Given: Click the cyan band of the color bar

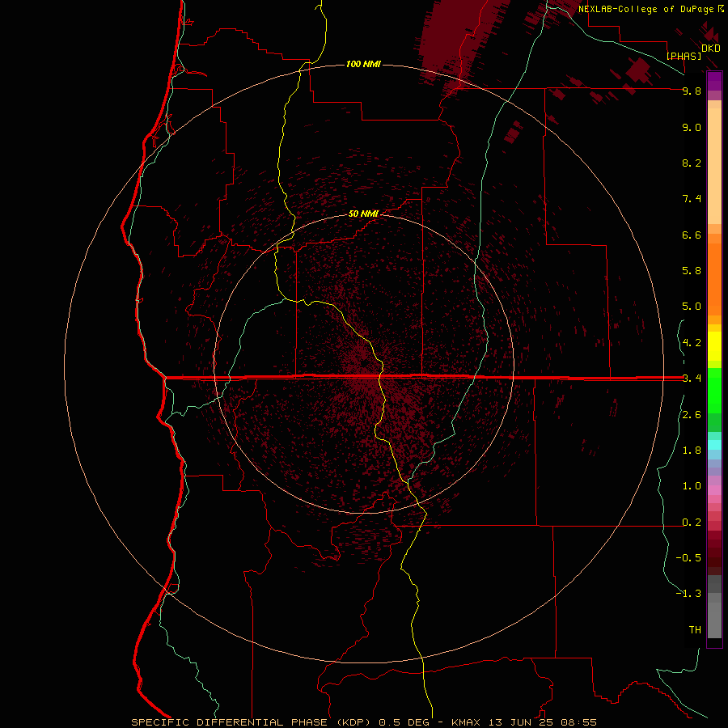Looking at the screenshot, I should pos(714,445).
